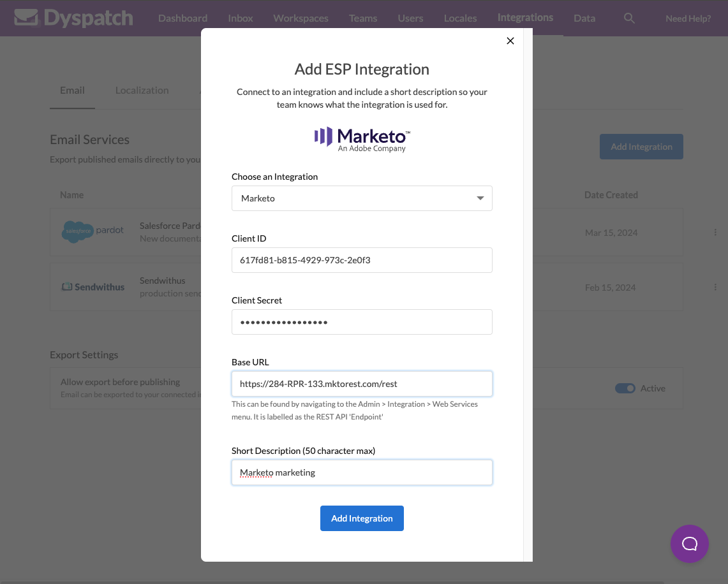
Task: Open Workspaces from the top navigation
Action: point(301,18)
